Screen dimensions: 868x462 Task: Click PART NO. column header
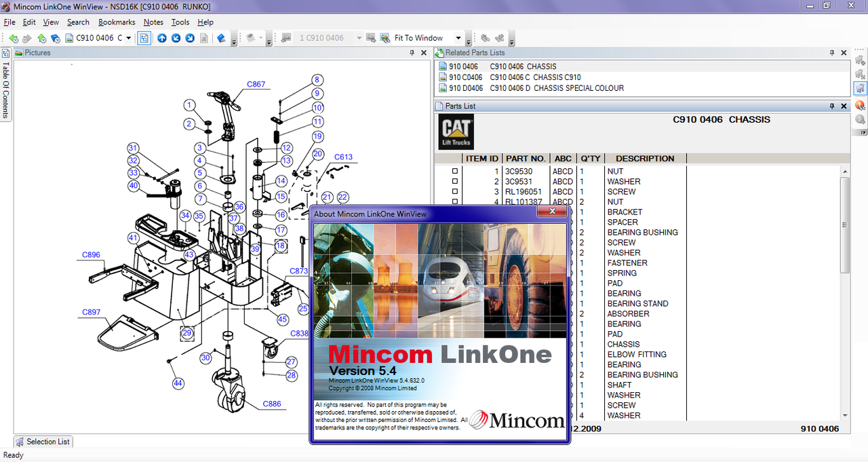pos(526,159)
